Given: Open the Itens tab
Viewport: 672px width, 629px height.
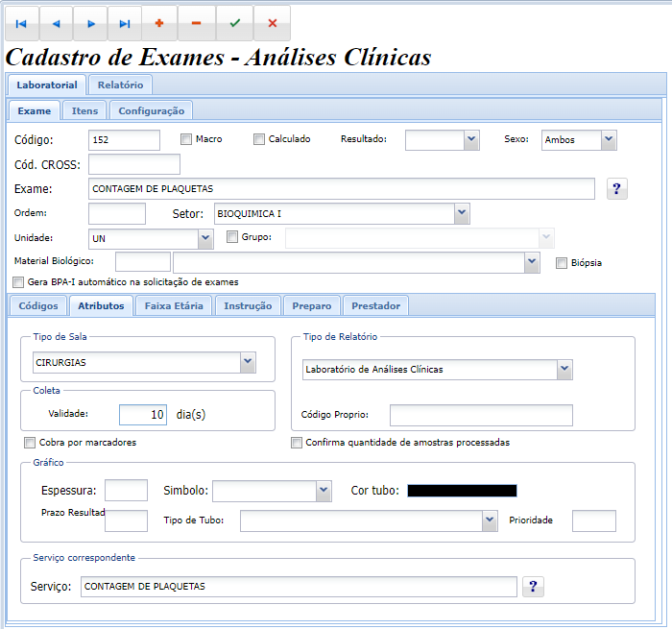Looking at the screenshot, I should pos(84,111).
